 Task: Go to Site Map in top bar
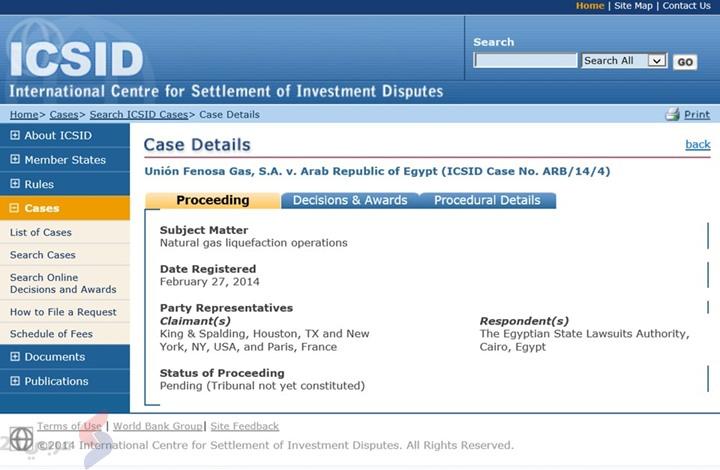pos(632,6)
